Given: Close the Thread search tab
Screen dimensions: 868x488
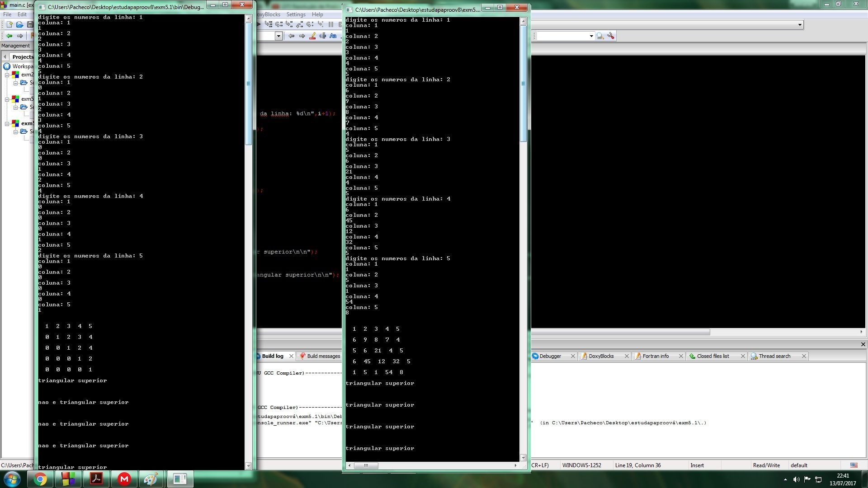Looking at the screenshot, I should [804, 356].
